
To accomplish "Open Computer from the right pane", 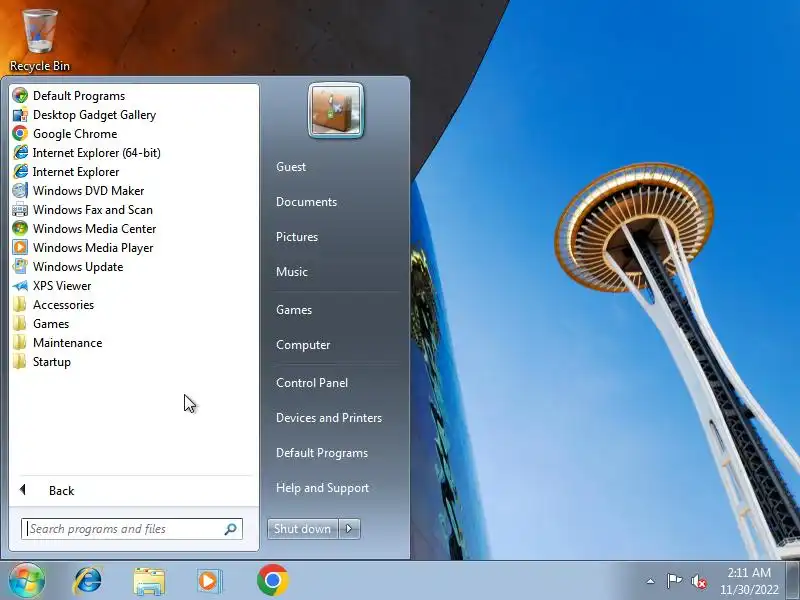I will pyautogui.click(x=303, y=345).
